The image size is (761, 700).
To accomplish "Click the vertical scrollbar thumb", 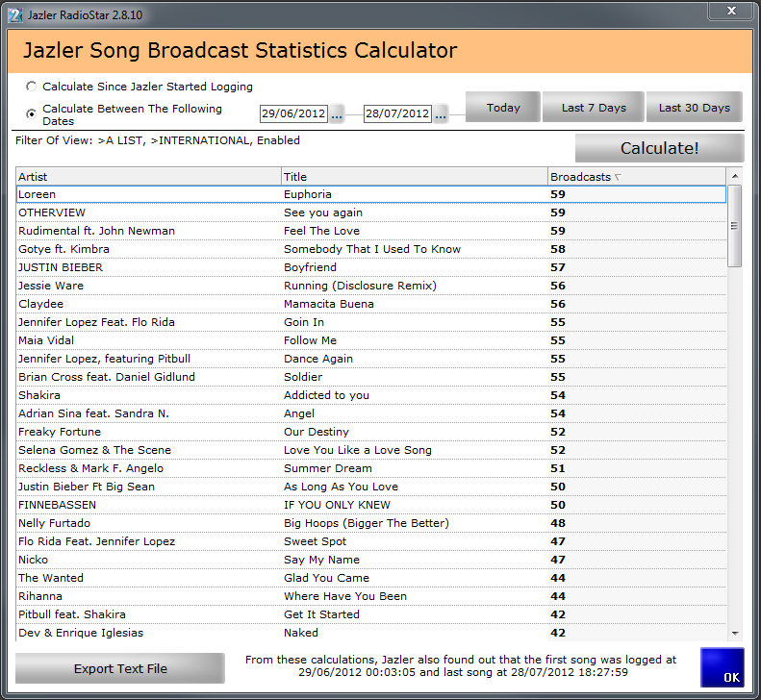I will [735, 226].
